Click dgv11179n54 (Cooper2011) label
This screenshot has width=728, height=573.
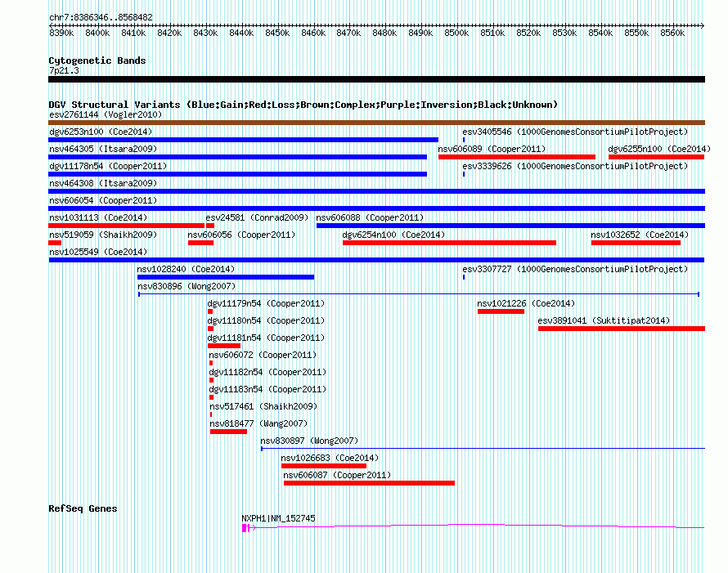coord(266,303)
